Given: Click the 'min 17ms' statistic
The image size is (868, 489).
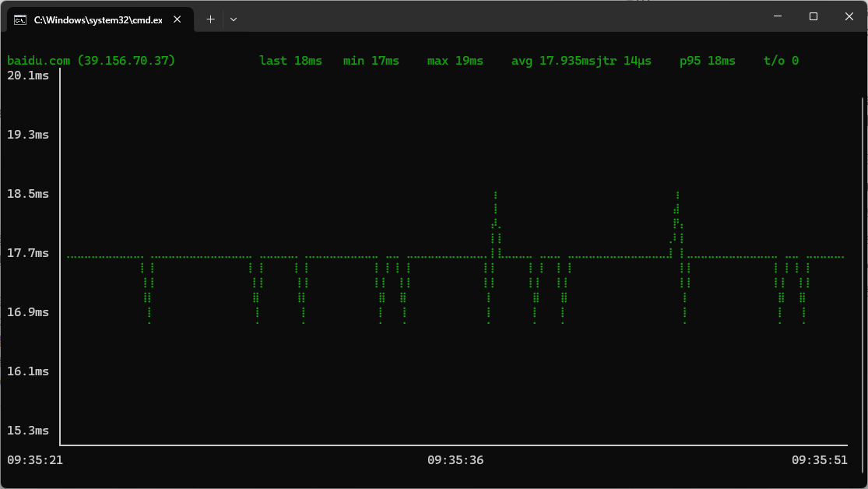Looking at the screenshot, I should click(x=371, y=60).
